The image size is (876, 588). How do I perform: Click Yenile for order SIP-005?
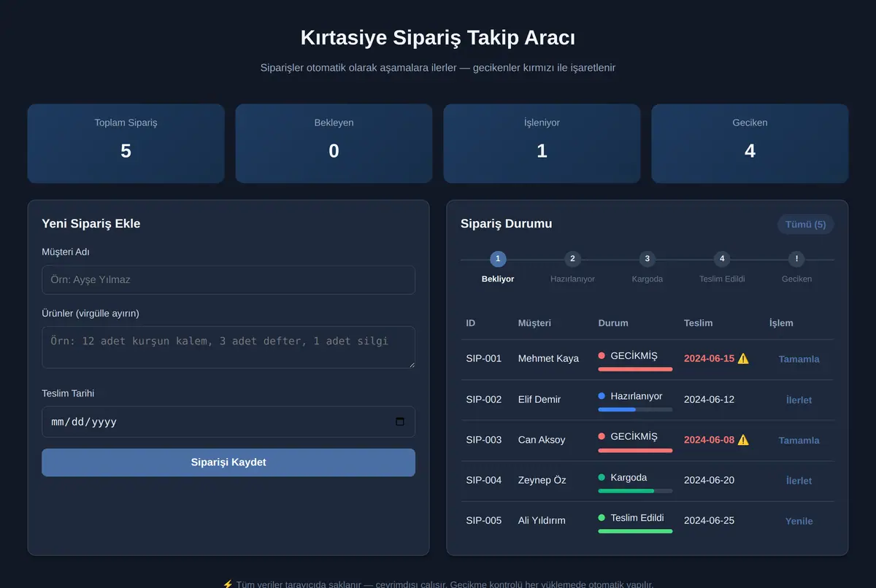pos(799,521)
